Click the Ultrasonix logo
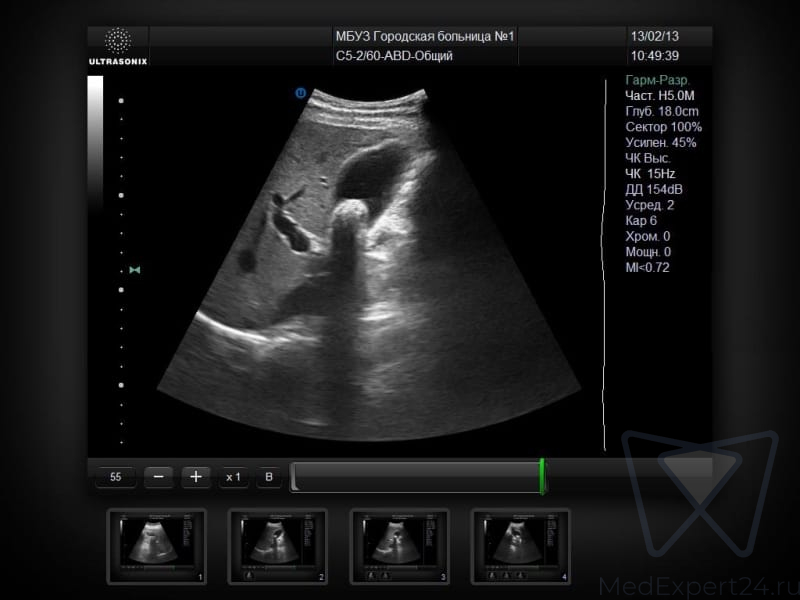This screenshot has height=600, width=800. [118, 47]
